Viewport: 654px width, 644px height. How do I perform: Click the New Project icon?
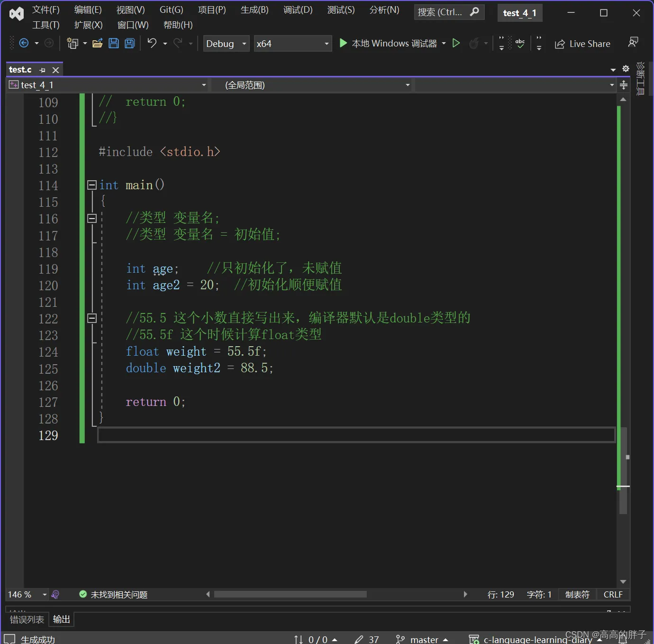[73, 44]
